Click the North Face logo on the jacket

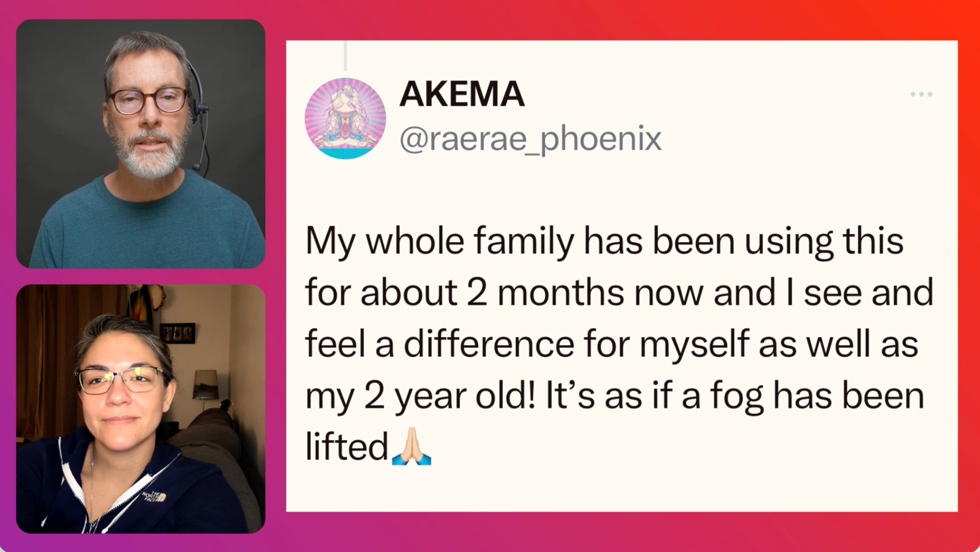154,497
